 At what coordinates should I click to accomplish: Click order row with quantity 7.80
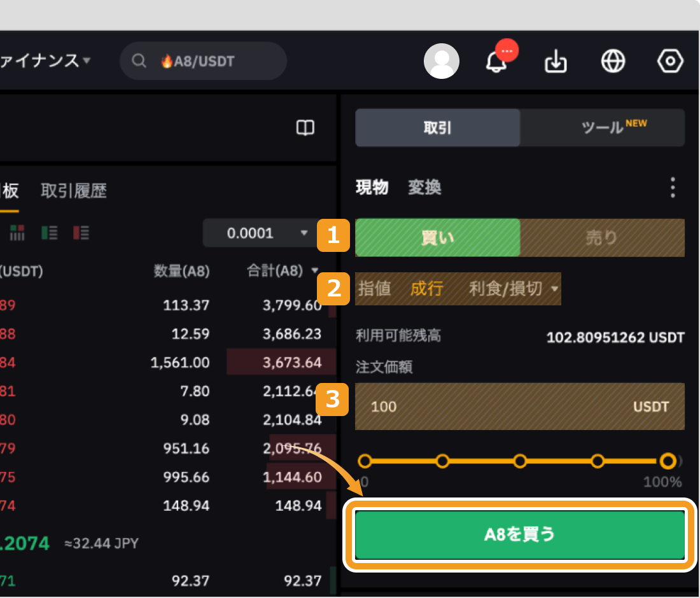(168, 391)
